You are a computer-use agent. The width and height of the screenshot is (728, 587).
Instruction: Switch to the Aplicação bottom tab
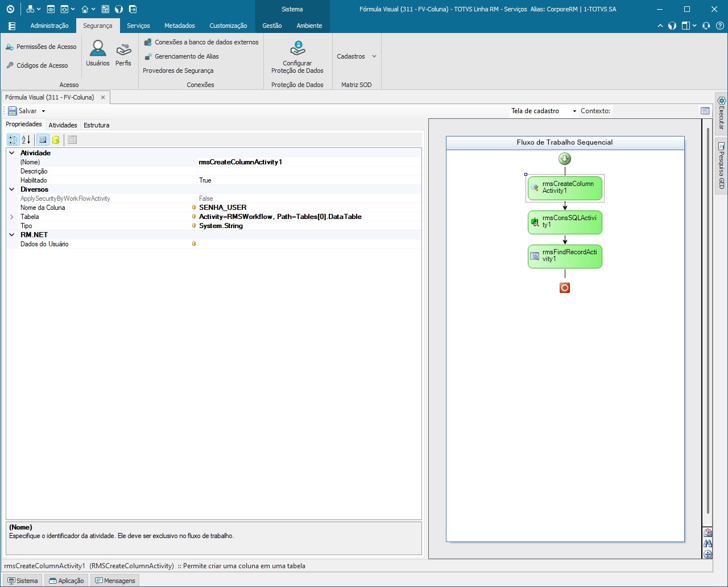pos(67,581)
